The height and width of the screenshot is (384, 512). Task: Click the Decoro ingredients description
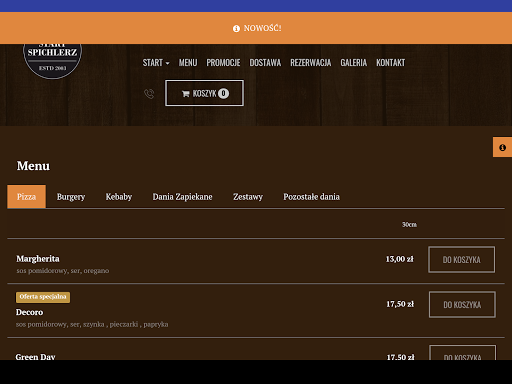pos(92,324)
